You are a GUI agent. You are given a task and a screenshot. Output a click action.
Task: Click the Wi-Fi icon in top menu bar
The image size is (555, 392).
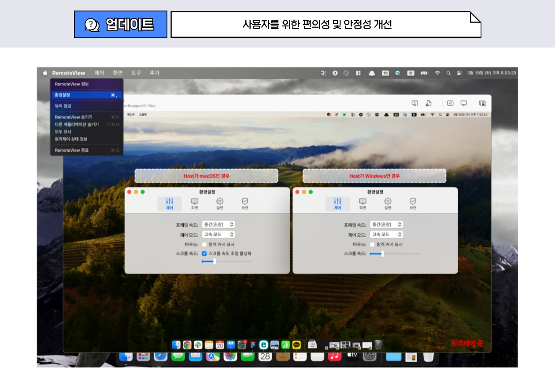pos(437,73)
